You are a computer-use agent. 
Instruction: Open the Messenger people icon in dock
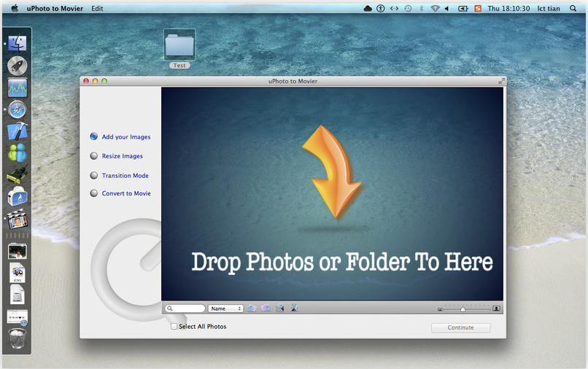(18, 153)
